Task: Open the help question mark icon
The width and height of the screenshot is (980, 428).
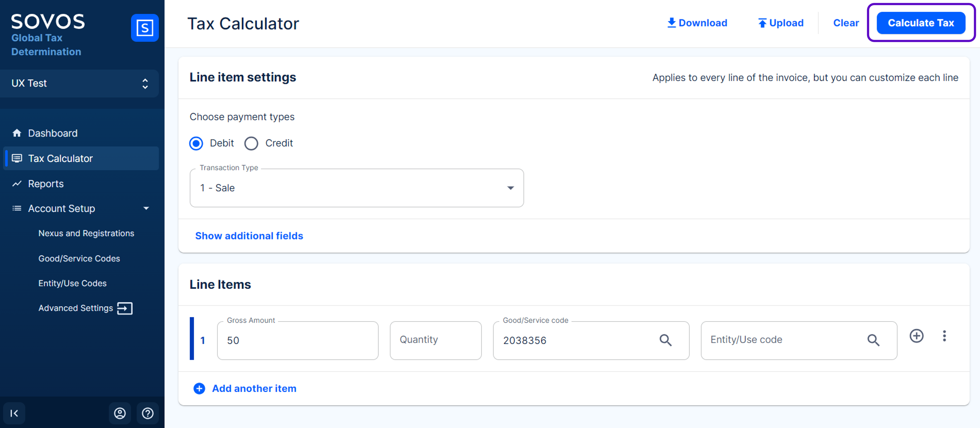Action: click(148, 413)
